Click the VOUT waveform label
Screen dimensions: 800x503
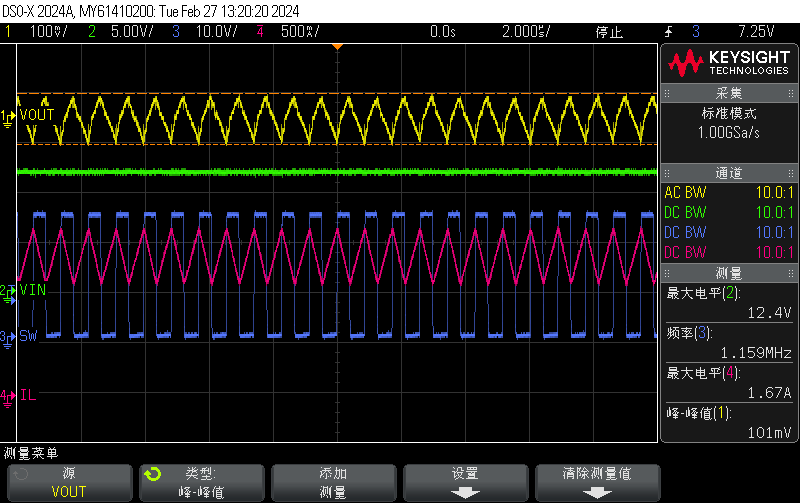pos(37,115)
